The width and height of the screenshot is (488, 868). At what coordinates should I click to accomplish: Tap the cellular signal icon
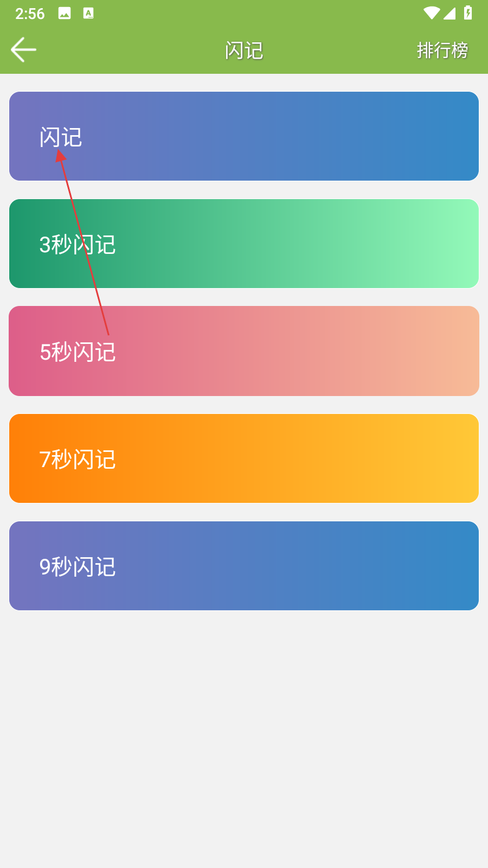450,13
